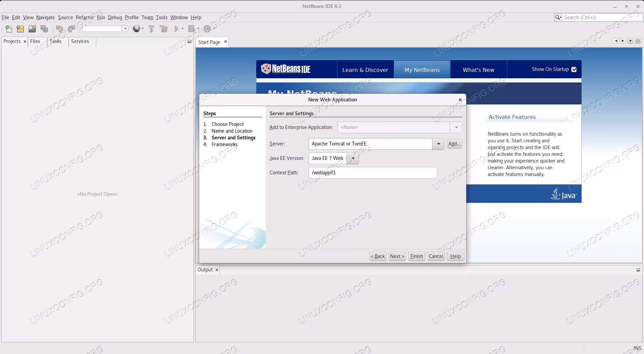Close the New Web Application dialog
The image size is (644, 354).
[x=460, y=100]
